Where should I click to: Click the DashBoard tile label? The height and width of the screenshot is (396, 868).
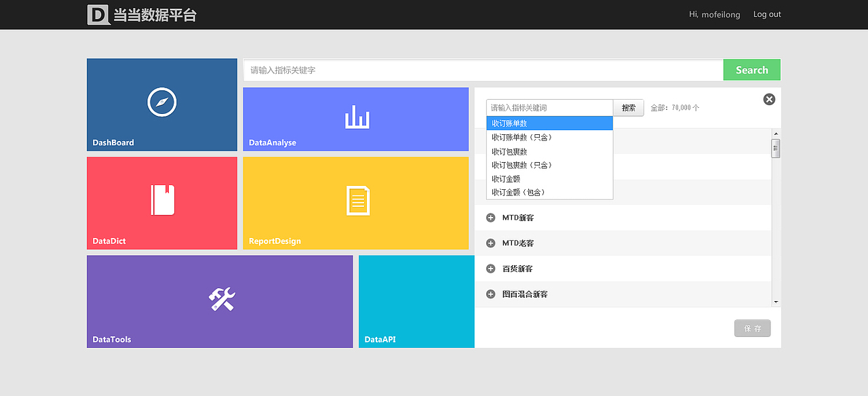pos(113,142)
